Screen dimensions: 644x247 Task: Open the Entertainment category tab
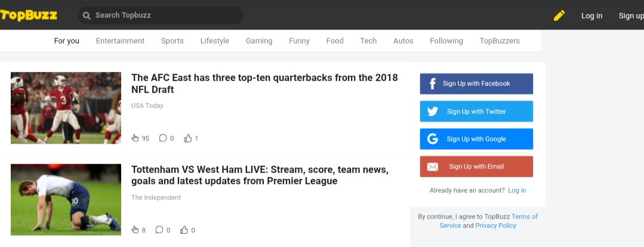(x=121, y=41)
